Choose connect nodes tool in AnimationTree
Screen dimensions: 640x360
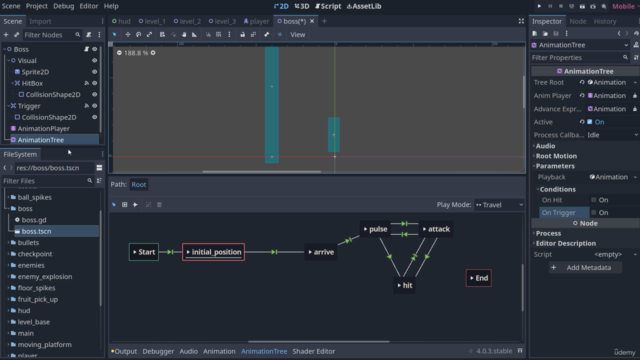(135, 204)
